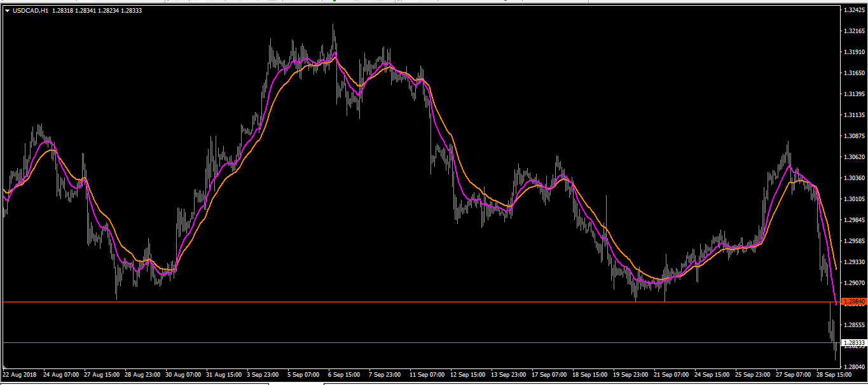
Task: Click the latest green candles at right edge
Action: (832, 331)
